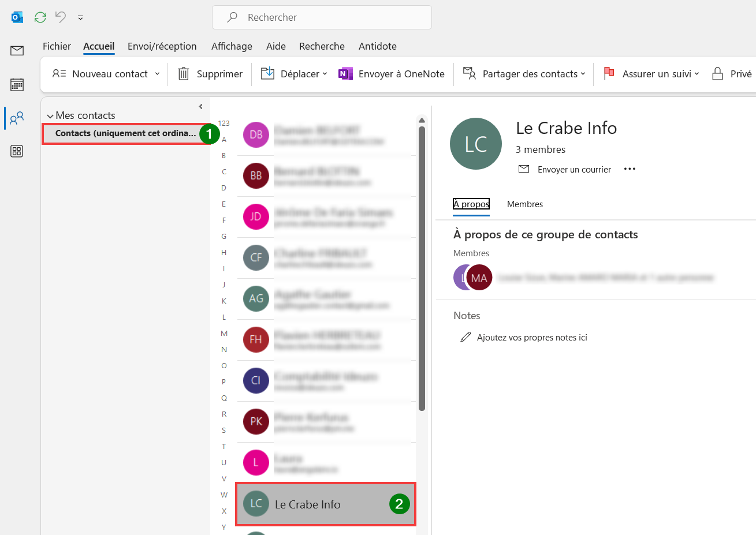Select the contact with pink L avatar
Image resolution: width=756 pixels, height=535 pixels.
click(326, 463)
